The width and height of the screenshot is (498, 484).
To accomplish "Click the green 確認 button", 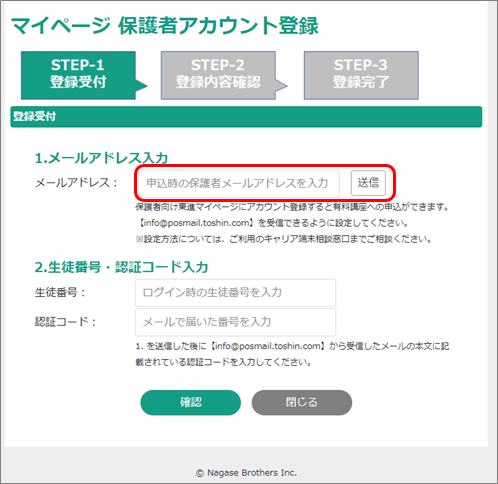I will (190, 402).
